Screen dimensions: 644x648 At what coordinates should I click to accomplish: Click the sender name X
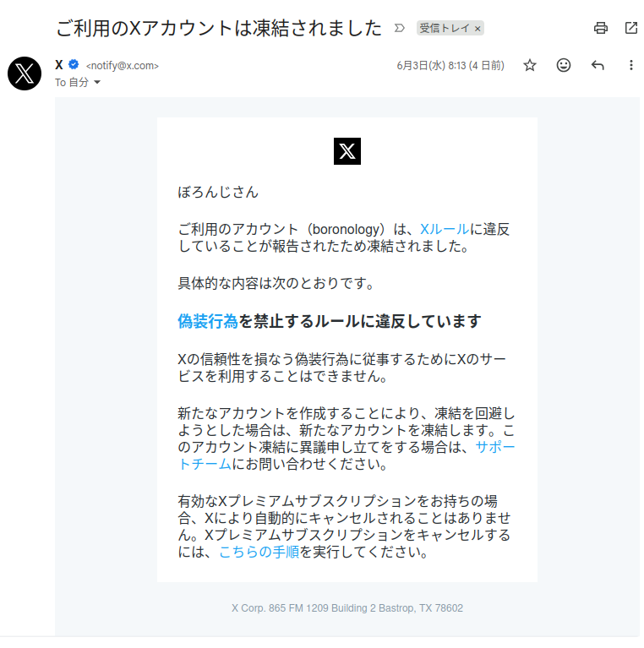(x=59, y=65)
